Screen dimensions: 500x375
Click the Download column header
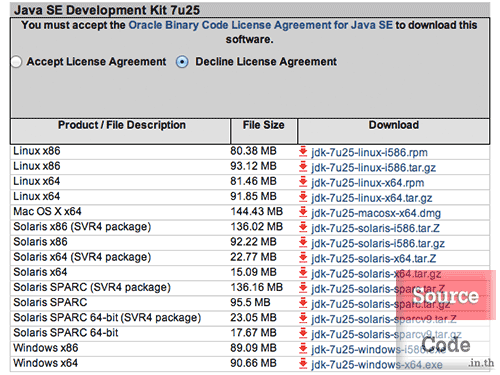coord(394,125)
